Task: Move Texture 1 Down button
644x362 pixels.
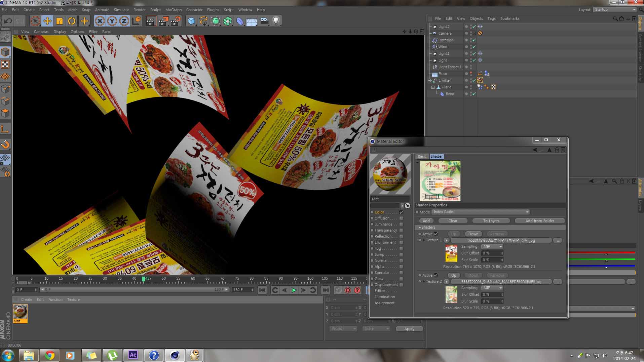Action: 473,234
